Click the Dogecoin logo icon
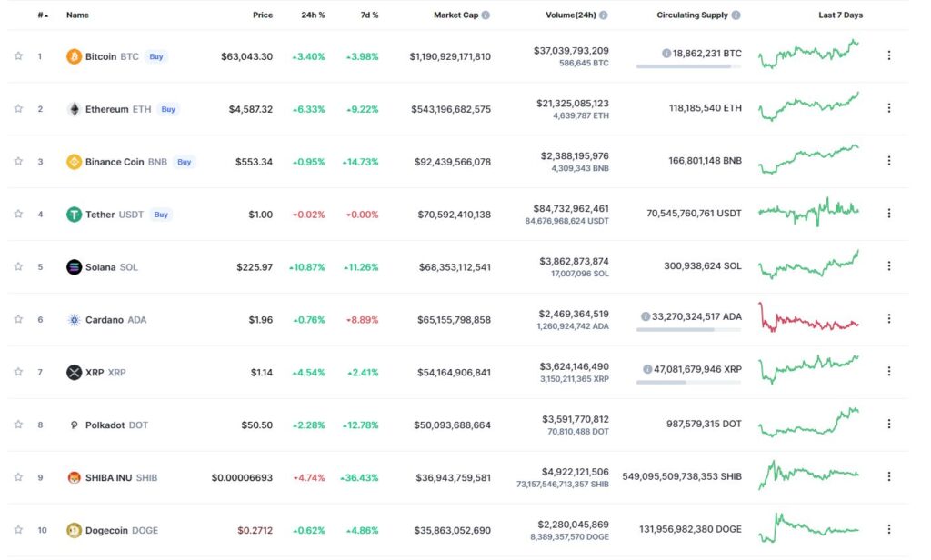The width and height of the screenshot is (931, 560). [74, 530]
